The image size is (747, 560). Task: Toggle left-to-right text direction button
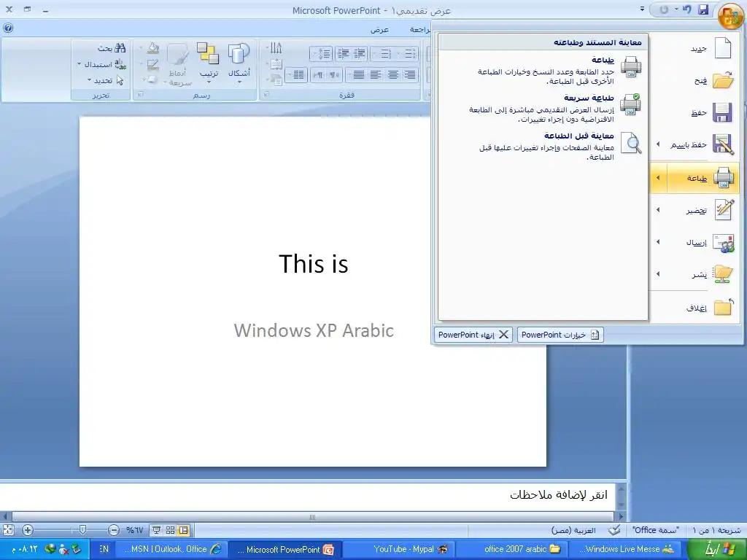click(318, 75)
